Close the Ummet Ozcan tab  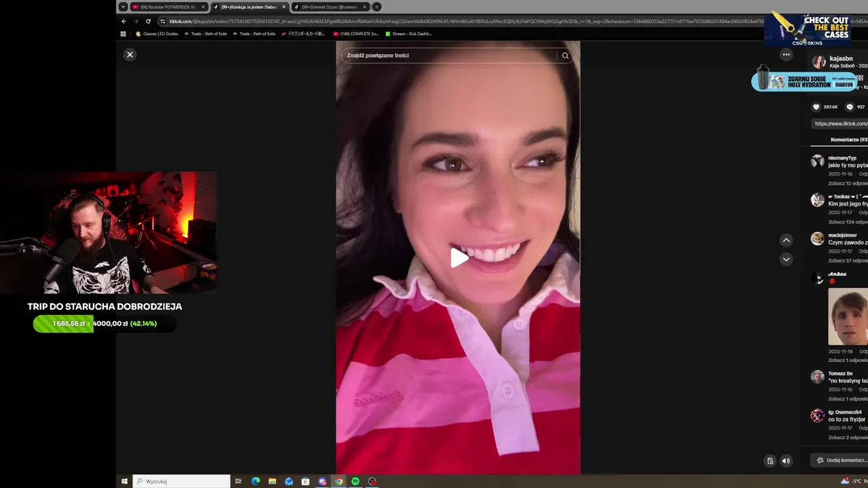pyautogui.click(x=365, y=7)
